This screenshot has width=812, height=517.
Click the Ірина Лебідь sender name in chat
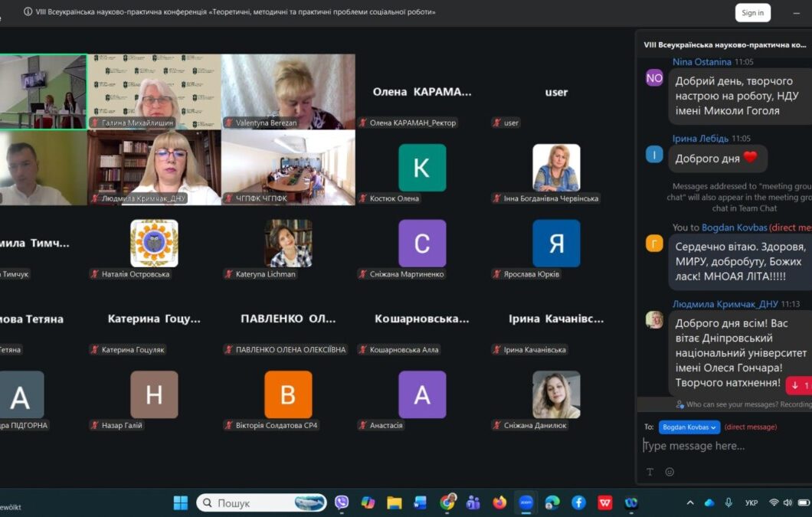pyautogui.click(x=700, y=139)
